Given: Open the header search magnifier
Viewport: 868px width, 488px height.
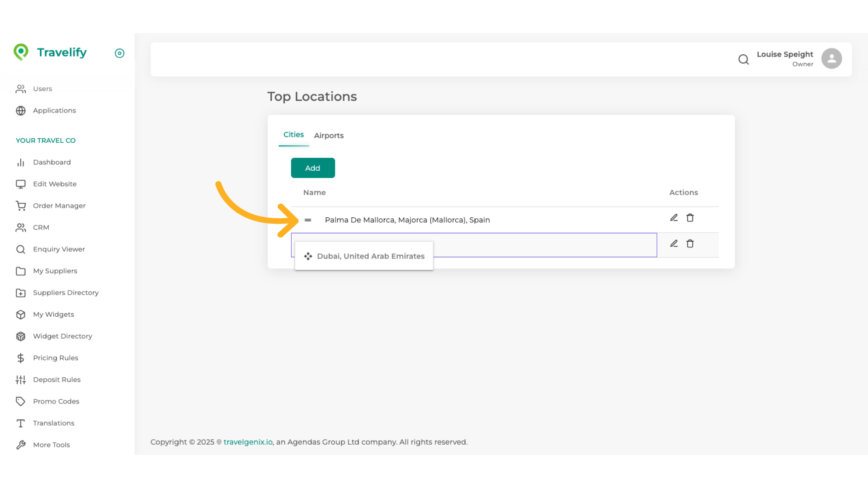Looking at the screenshot, I should 744,59.
